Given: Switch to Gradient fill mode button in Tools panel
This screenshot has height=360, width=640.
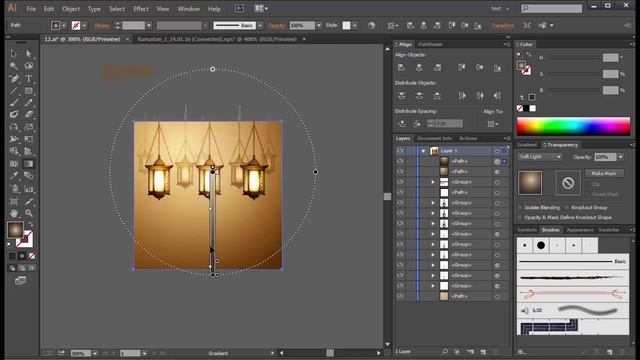Looking at the screenshot, I should coord(22,256).
